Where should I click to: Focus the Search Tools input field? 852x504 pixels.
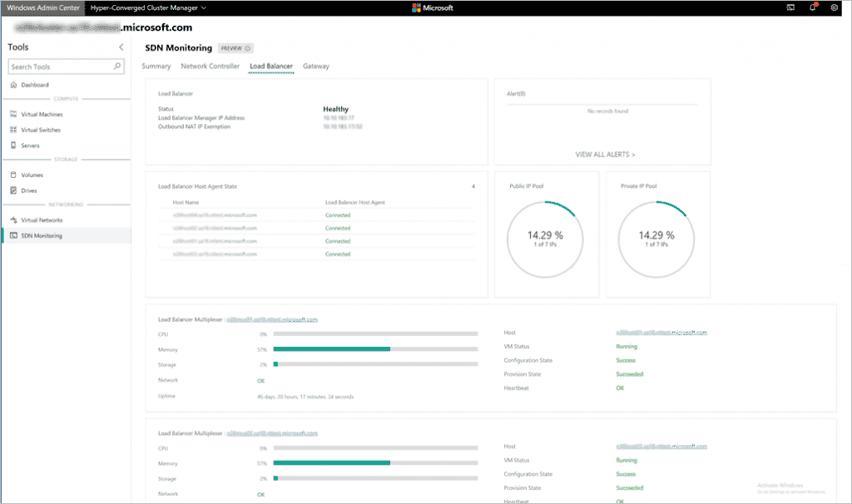tap(67, 67)
